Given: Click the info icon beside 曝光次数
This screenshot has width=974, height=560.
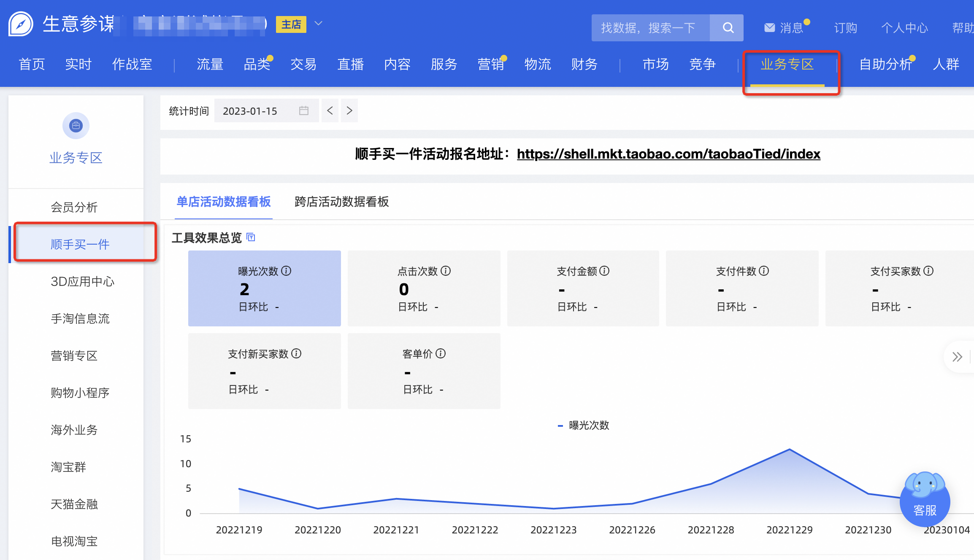Looking at the screenshot, I should point(287,271).
